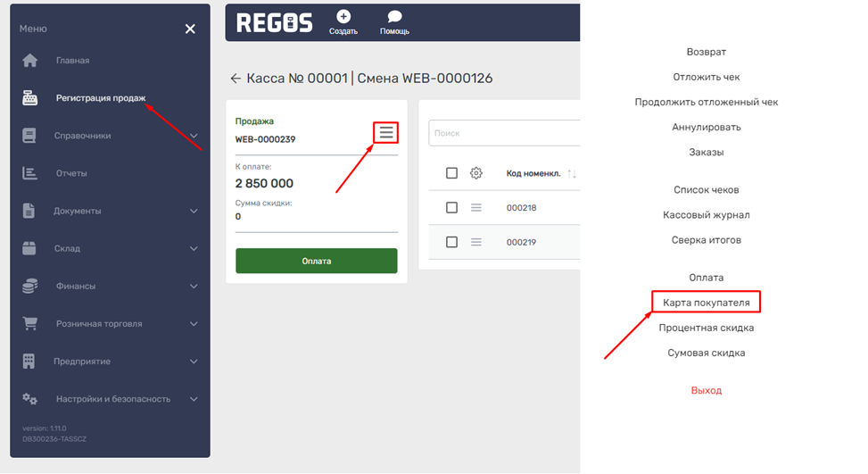Expand the Документы chevron
Screen dimensions: 868x474
[x=194, y=212]
